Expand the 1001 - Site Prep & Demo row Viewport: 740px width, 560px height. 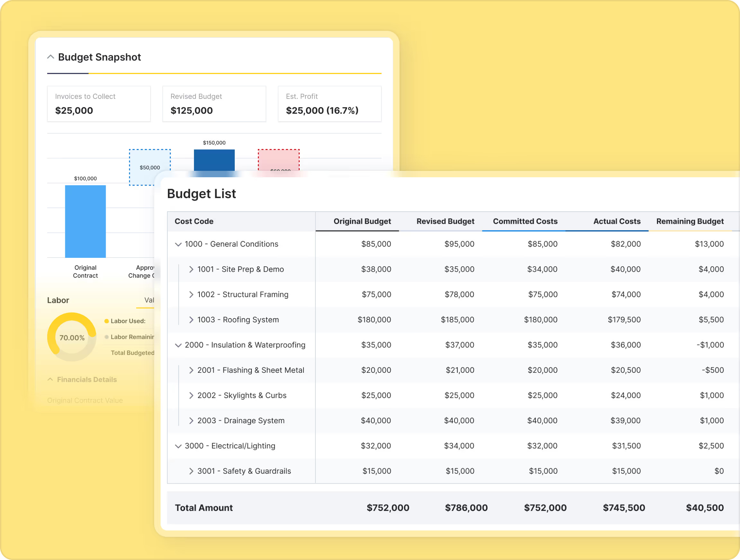[x=191, y=270]
